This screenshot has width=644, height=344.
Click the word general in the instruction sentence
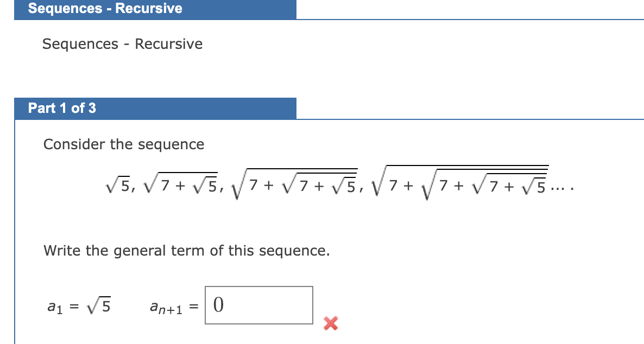click(x=139, y=251)
